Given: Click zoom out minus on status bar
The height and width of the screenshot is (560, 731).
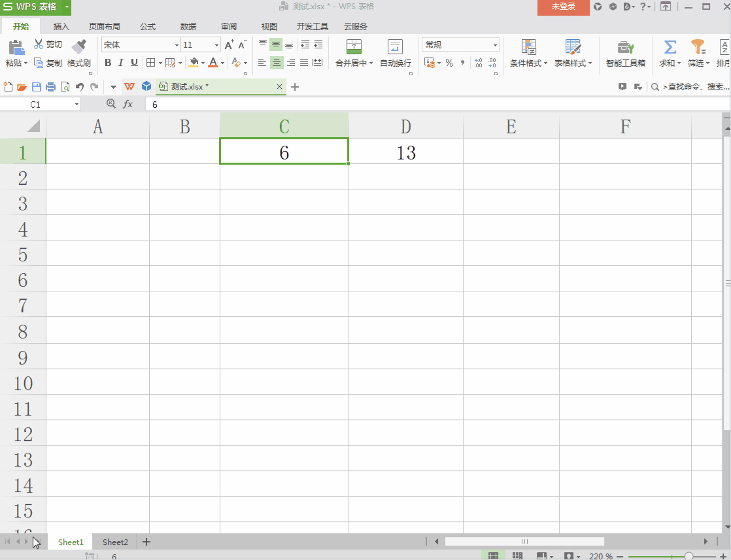Looking at the screenshot, I should pyautogui.click(x=620, y=556).
